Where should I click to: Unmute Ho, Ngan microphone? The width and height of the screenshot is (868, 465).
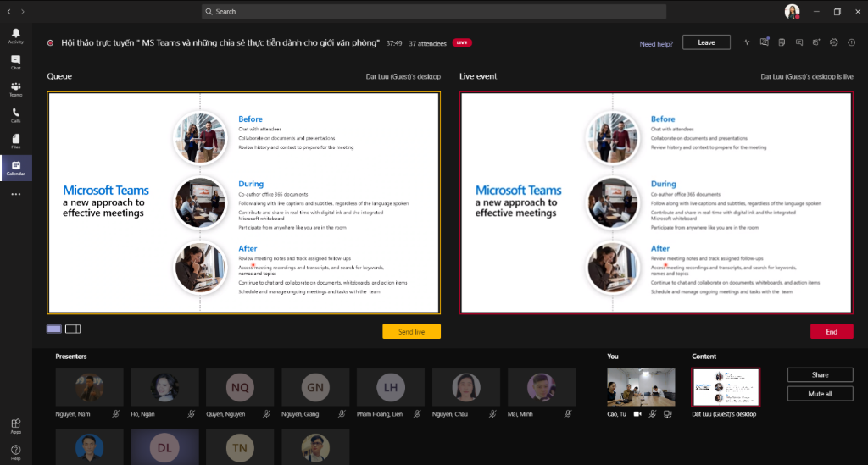pyautogui.click(x=191, y=413)
